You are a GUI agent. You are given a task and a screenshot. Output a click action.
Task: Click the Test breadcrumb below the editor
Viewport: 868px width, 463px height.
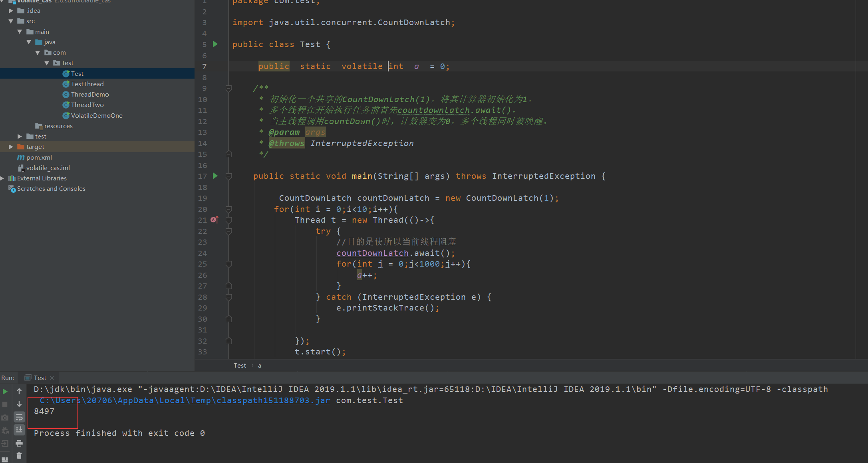coord(240,366)
